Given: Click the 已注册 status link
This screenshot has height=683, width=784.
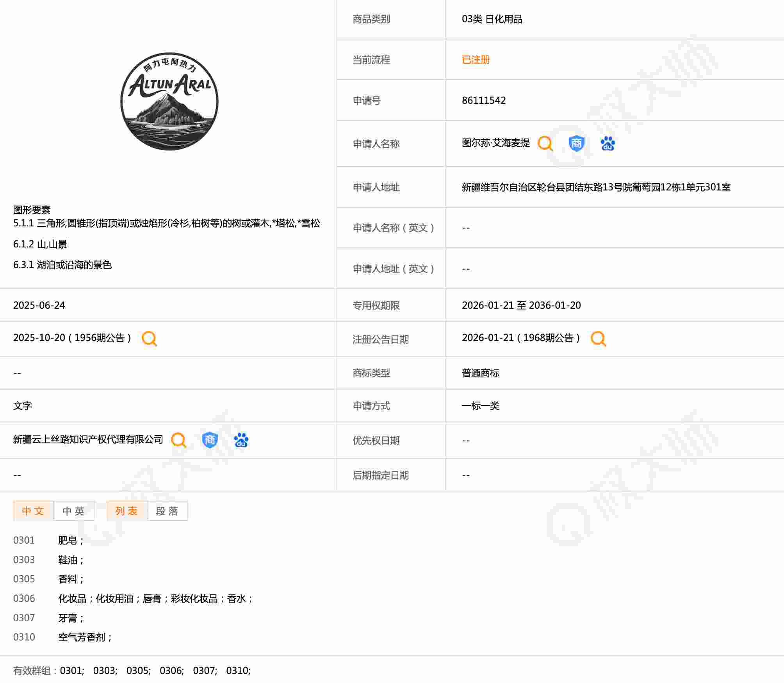Looking at the screenshot, I should pyautogui.click(x=476, y=60).
